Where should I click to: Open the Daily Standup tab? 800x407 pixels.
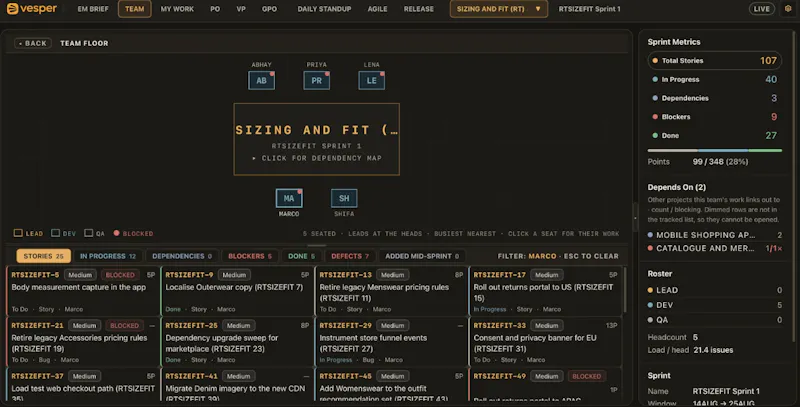click(324, 9)
